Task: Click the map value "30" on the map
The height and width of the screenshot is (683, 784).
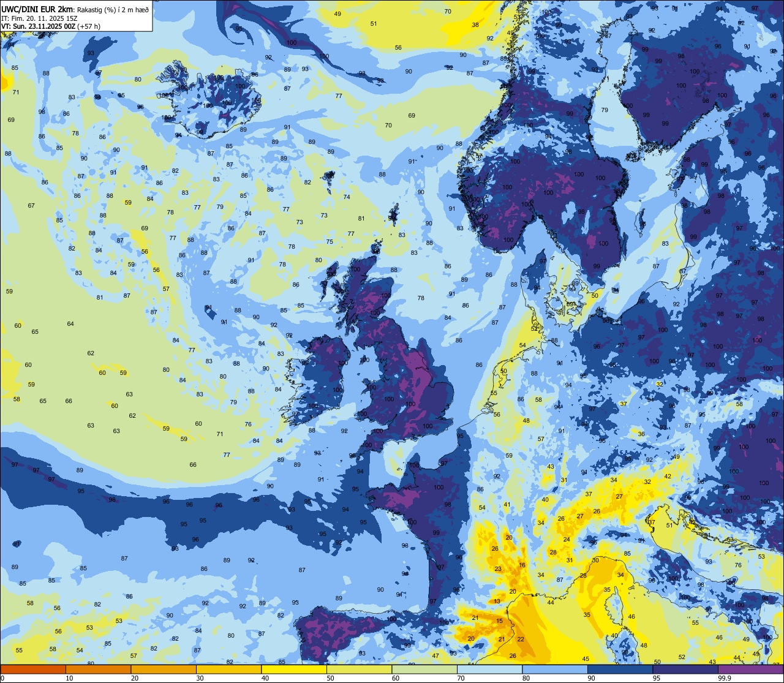Action: pyautogui.click(x=596, y=560)
